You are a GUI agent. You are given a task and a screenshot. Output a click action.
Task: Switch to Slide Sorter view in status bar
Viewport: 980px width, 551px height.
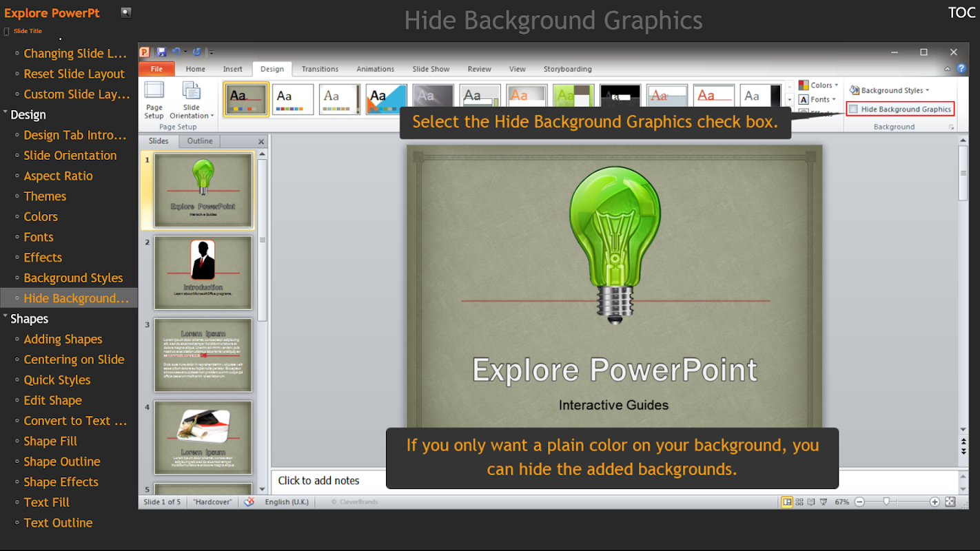(x=799, y=502)
